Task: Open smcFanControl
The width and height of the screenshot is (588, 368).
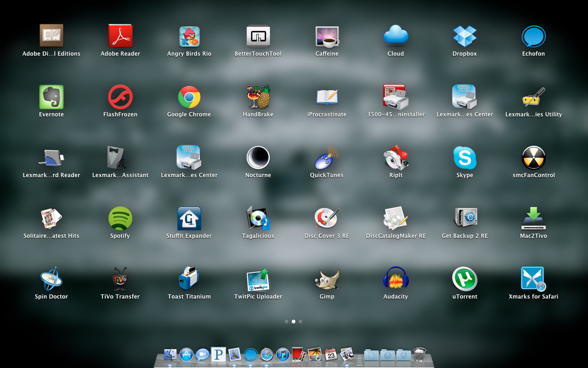Action: [x=534, y=157]
